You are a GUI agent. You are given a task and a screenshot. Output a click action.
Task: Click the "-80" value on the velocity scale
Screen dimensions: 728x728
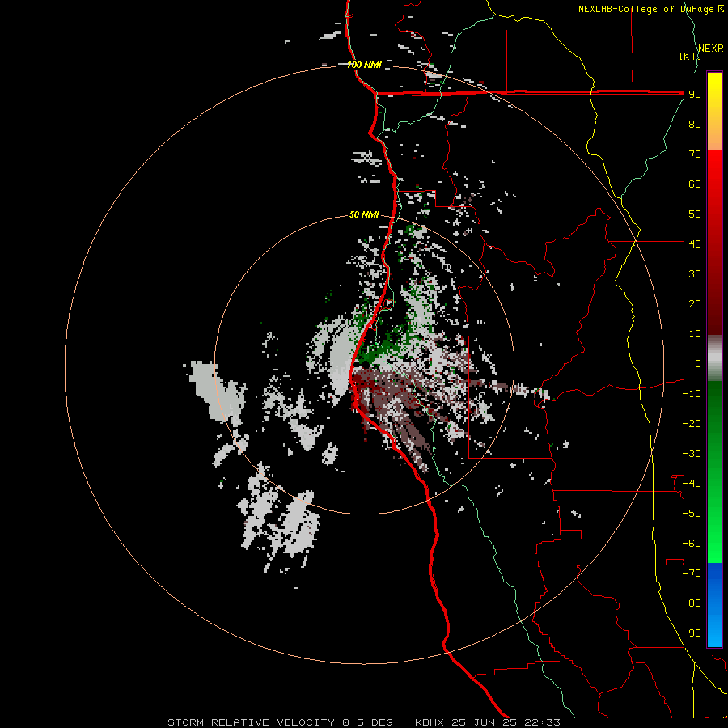pos(692,603)
